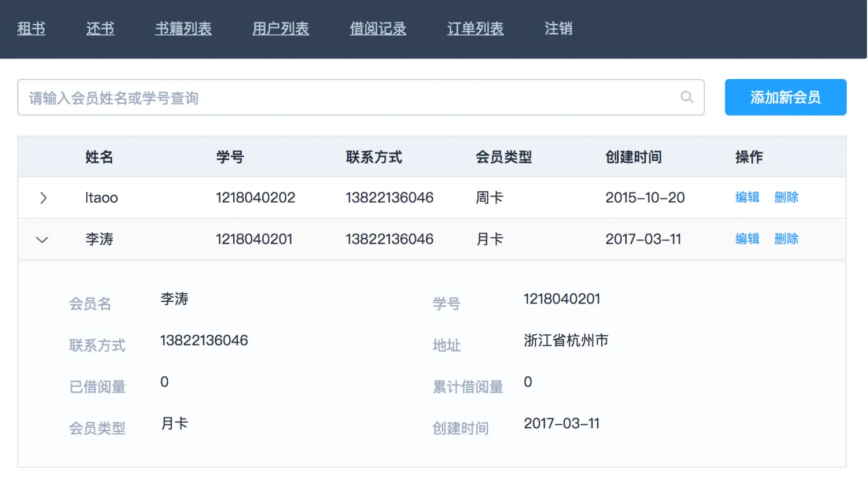The width and height of the screenshot is (868, 481).
Task: Click the 地址 label
Action: tap(446, 346)
